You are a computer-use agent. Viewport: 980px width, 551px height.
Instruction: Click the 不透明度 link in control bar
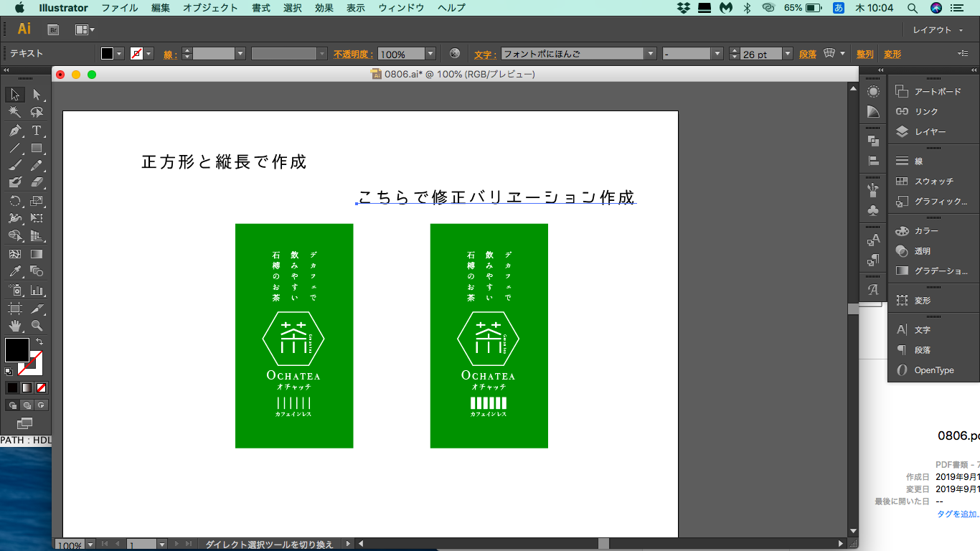click(x=352, y=54)
